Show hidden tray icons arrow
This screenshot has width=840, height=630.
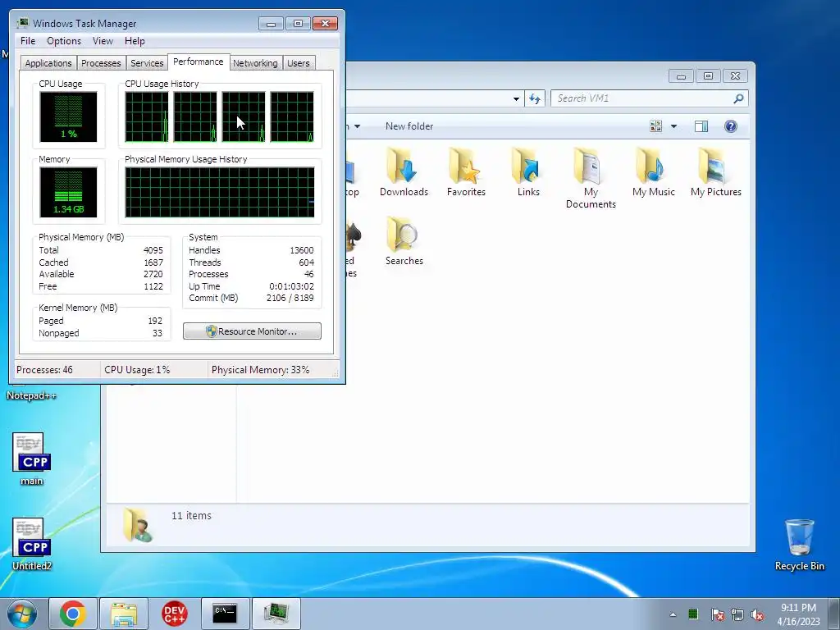tap(673, 614)
